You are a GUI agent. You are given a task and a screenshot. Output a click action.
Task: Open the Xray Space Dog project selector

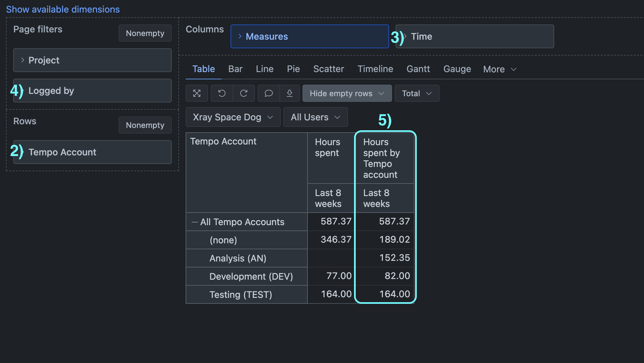click(x=233, y=117)
